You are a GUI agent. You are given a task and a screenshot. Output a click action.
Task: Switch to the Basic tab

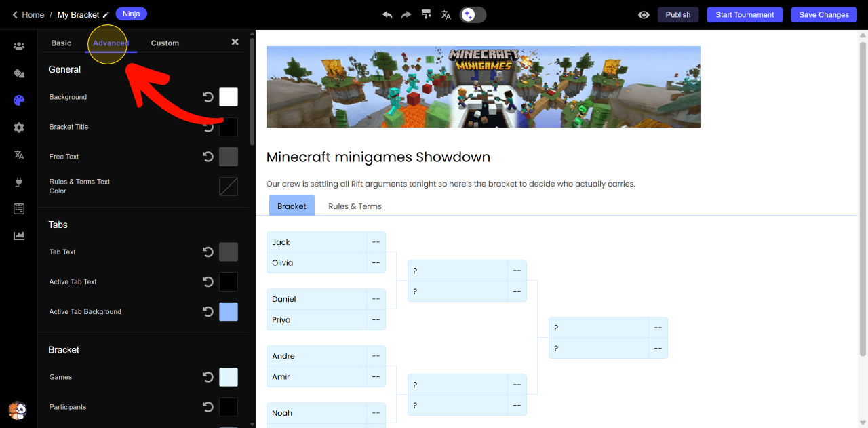click(x=61, y=43)
